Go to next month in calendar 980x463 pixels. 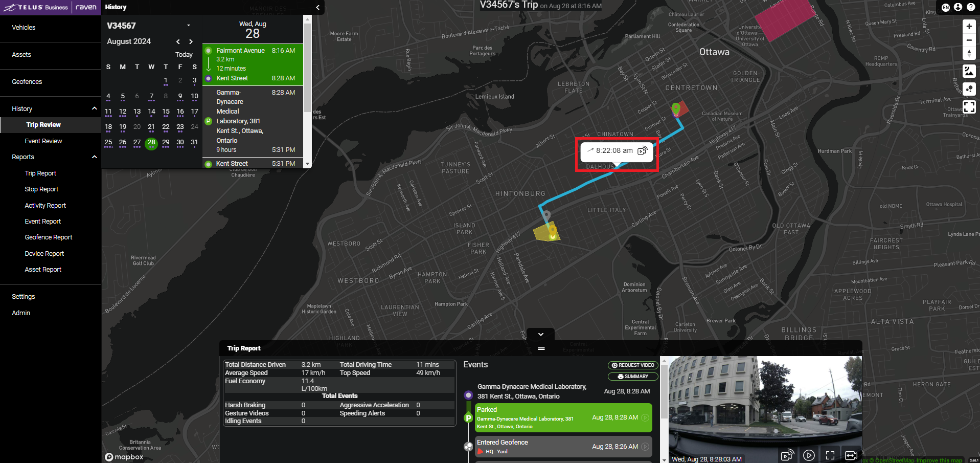point(191,41)
